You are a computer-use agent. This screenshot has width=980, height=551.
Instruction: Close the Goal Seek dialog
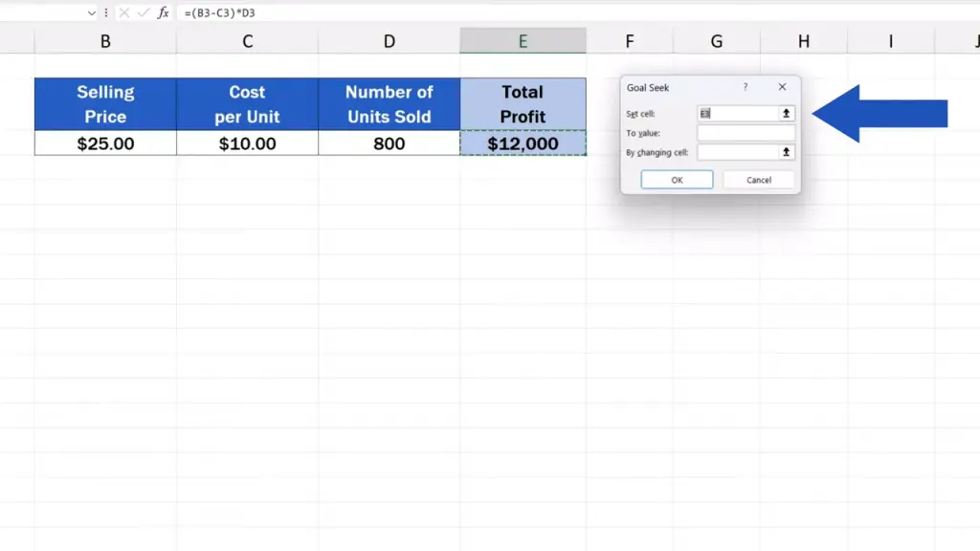point(782,87)
